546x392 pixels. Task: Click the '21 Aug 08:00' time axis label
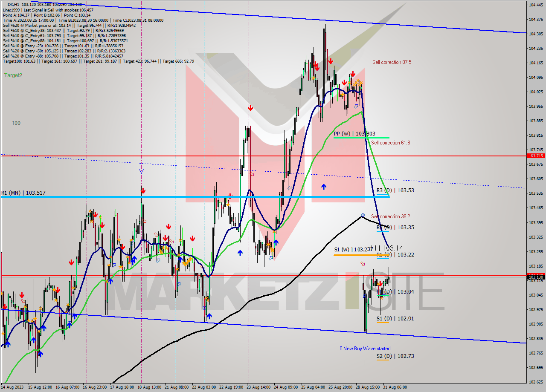click(x=177, y=387)
